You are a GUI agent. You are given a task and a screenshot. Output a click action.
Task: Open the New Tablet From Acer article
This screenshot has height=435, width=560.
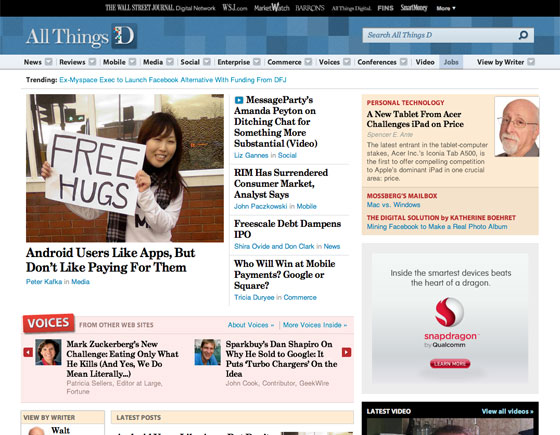coord(415,119)
